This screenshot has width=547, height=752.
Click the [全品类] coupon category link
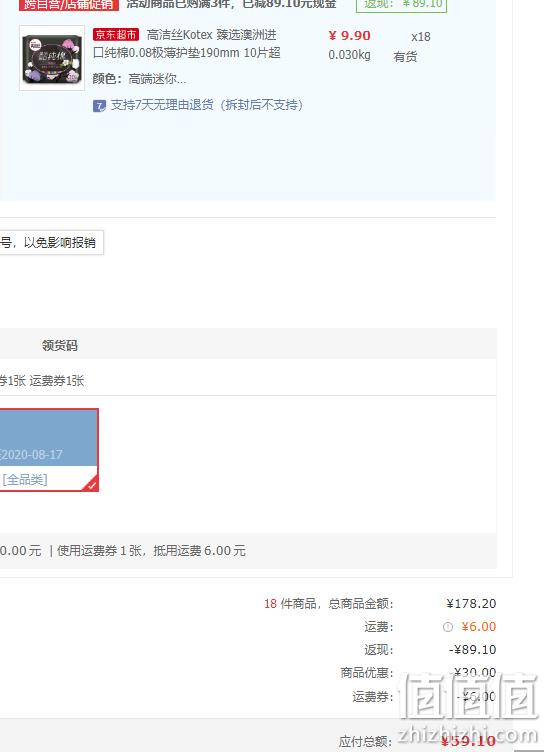click(25, 480)
